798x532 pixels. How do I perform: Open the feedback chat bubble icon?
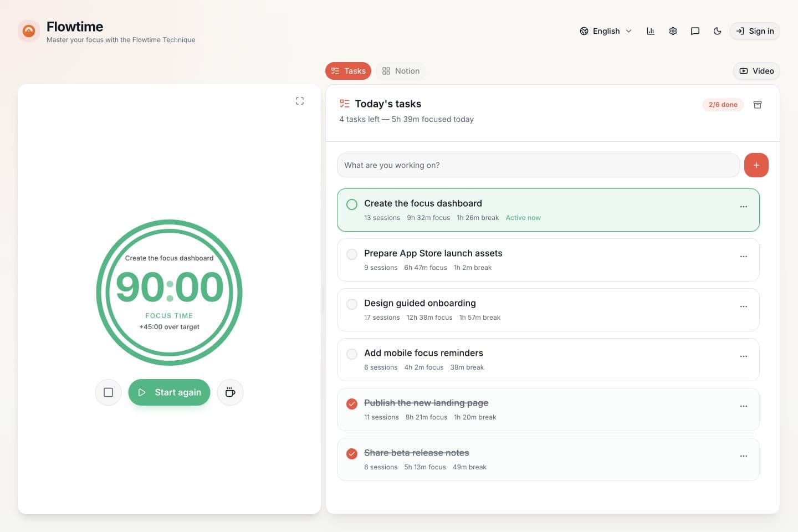point(695,31)
